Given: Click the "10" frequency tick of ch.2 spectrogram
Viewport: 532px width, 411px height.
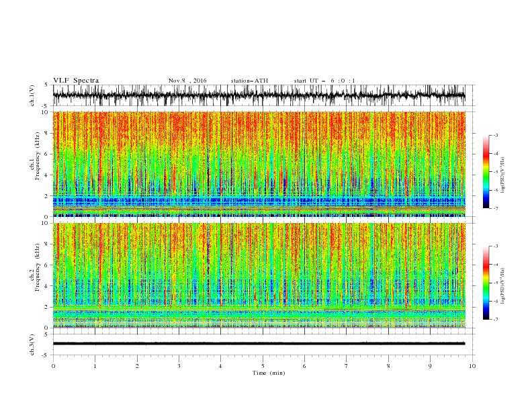Looking at the screenshot, I should (45, 223).
